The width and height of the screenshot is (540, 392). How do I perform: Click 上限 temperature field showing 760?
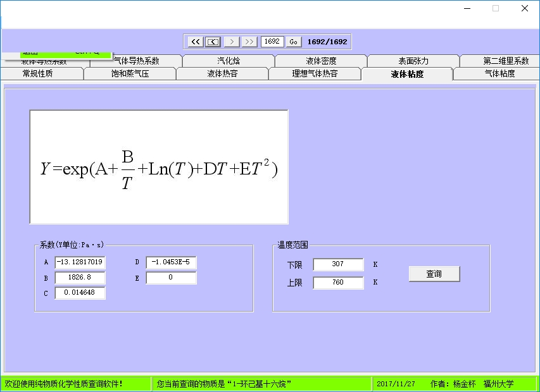point(338,283)
